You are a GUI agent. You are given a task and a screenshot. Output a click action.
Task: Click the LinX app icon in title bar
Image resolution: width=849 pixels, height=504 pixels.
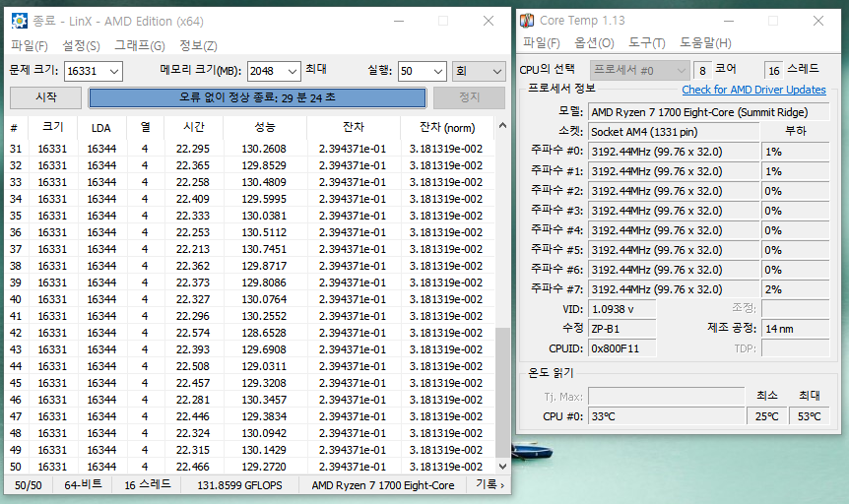coord(20,21)
